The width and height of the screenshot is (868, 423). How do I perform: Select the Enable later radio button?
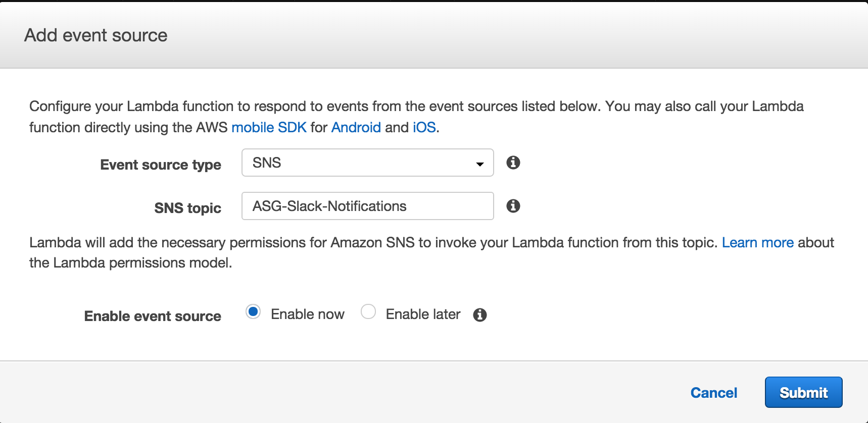(x=368, y=312)
